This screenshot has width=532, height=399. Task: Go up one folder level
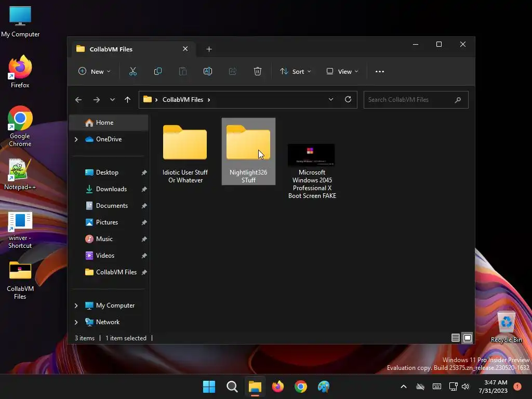128,100
